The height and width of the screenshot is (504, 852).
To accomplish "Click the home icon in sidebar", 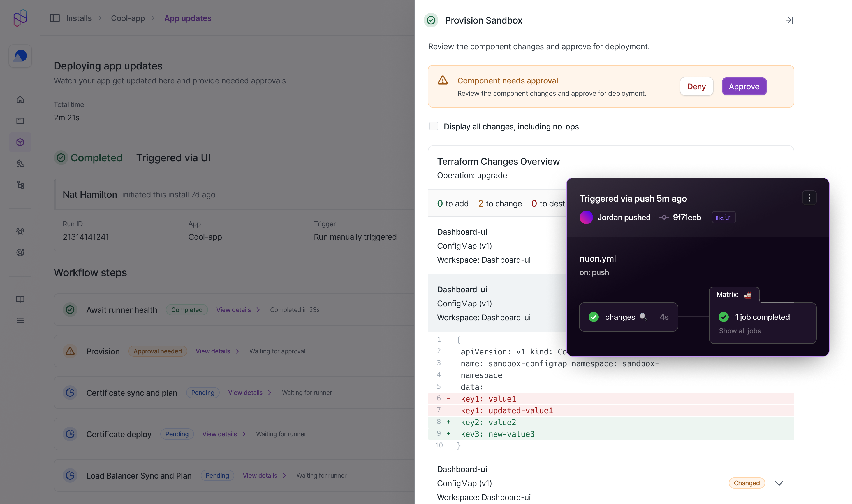I will click(x=20, y=99).
